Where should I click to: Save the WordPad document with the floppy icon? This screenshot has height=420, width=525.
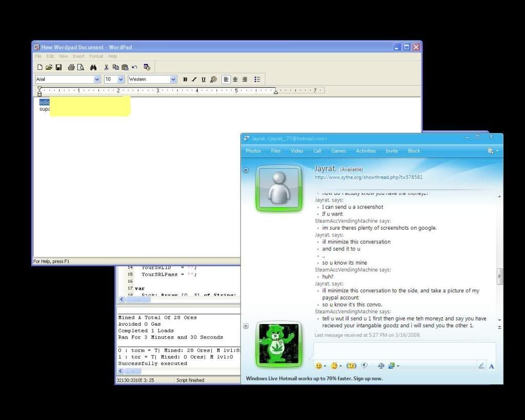(x=58, y=67)
